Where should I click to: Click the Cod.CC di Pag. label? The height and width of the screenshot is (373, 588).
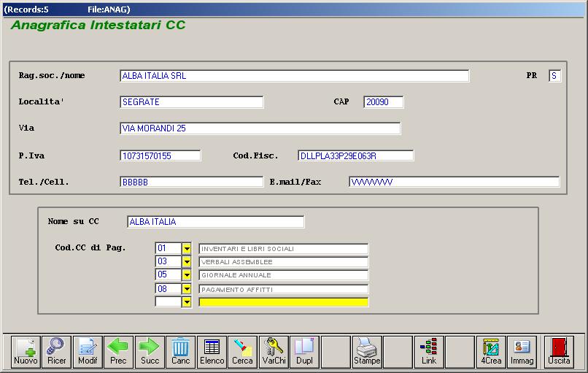click(x=90, y=247)
